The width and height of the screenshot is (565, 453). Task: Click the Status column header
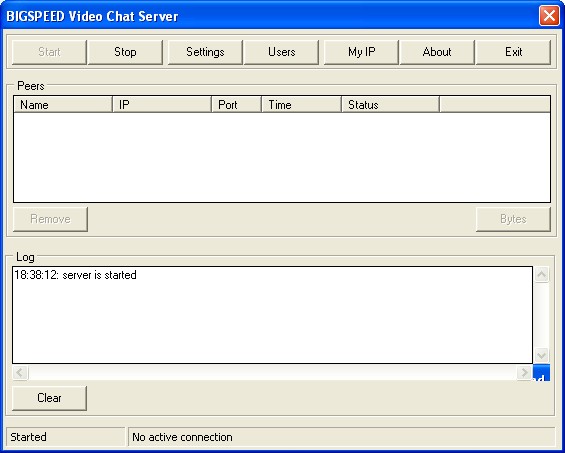pos(391,105)
